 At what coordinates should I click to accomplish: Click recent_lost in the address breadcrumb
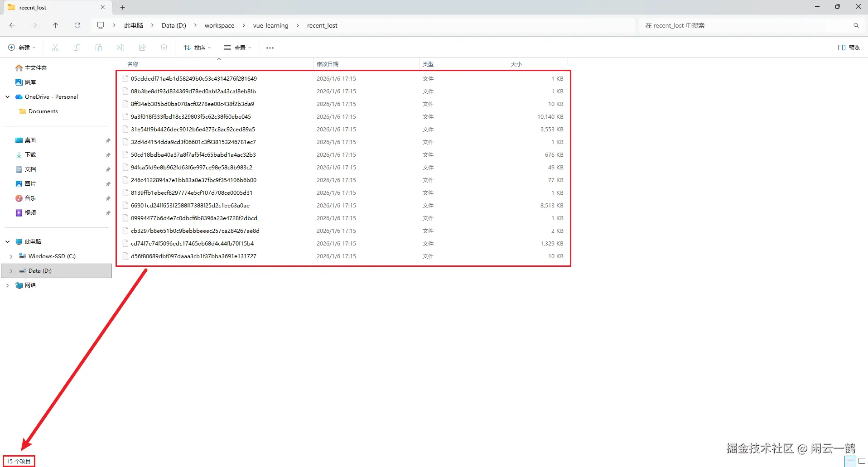[x=322, y=25]
